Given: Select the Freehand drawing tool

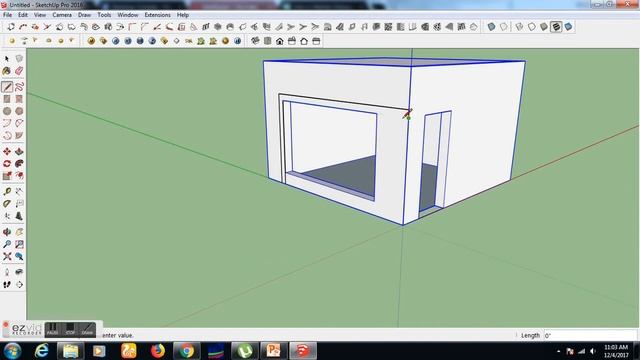Looking at the screenshot, I should tap(19, 87).
